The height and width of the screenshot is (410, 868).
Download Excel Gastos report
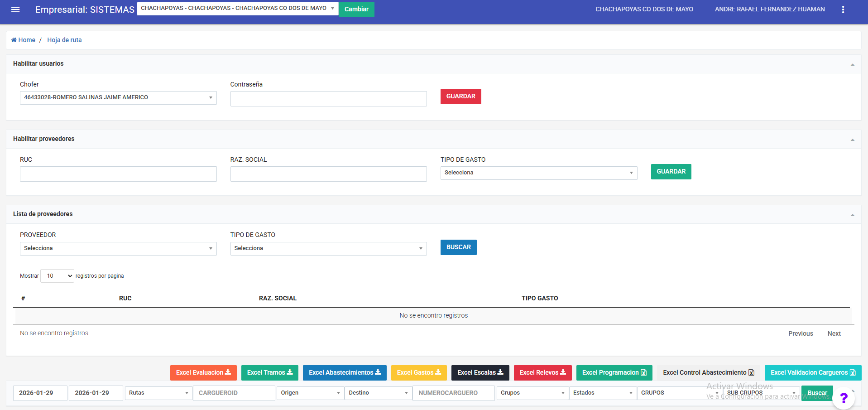click(418, 372)
